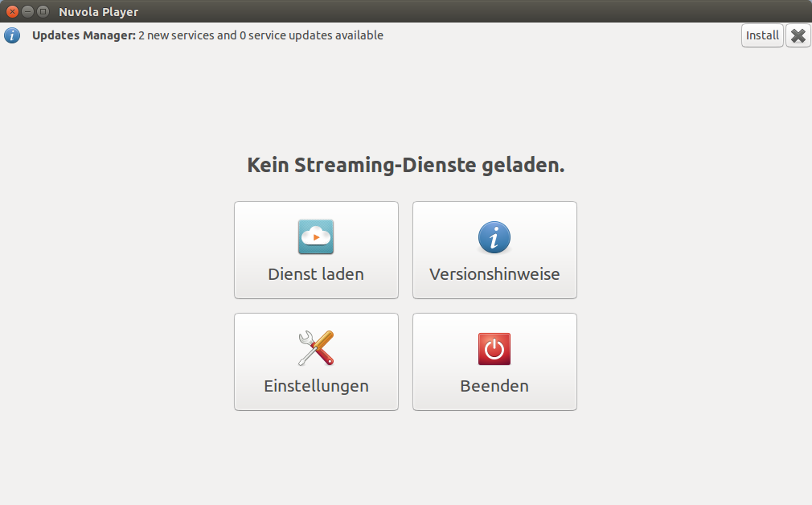This screenshot has height=505, width=812.
Task: Close the Nuvola Player window
Action: [x=12, y=11]
